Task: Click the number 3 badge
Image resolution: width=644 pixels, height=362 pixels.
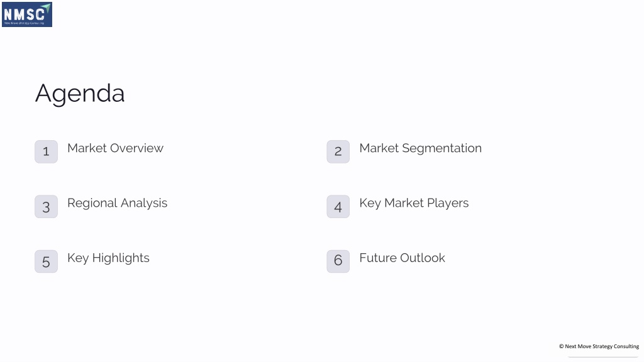Action: pos(46,206)
